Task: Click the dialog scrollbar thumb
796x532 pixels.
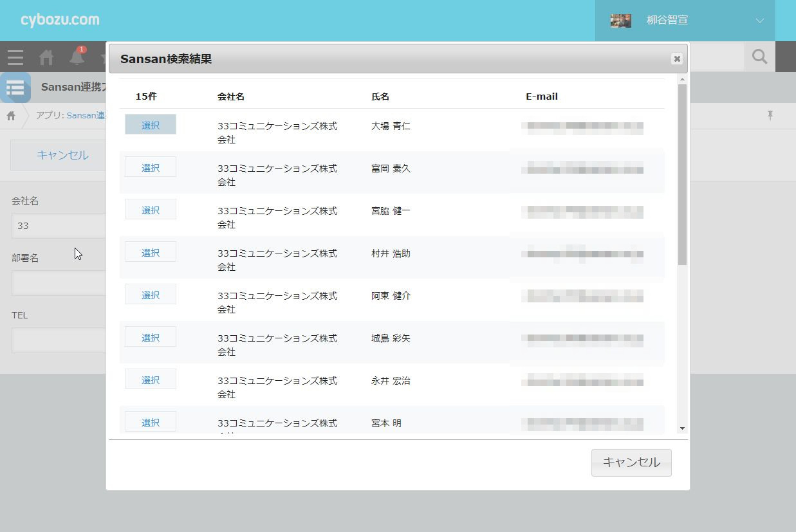Action: [x=682, y=174]
